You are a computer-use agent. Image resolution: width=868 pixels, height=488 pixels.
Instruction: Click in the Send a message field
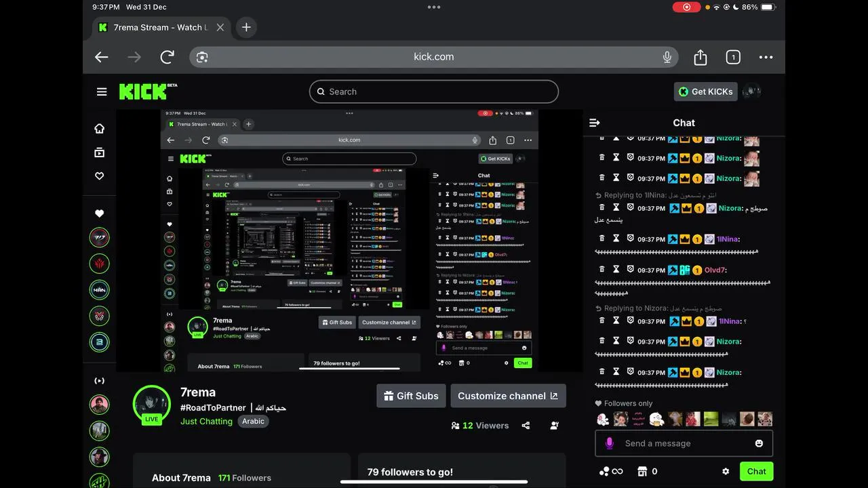point(684,443)
